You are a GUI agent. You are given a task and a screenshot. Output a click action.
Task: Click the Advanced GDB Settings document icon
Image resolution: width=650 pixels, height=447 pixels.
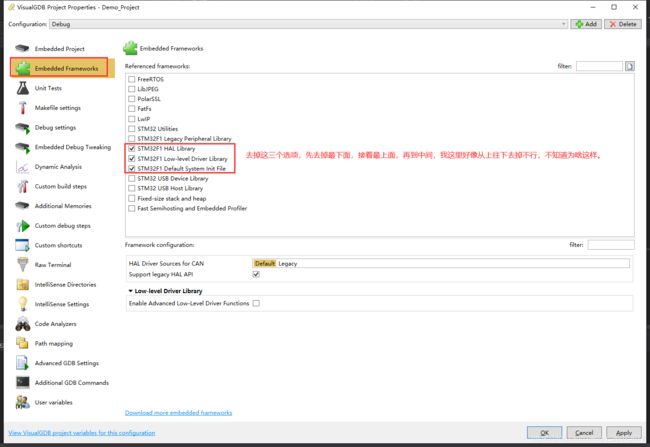coord(22,363)
